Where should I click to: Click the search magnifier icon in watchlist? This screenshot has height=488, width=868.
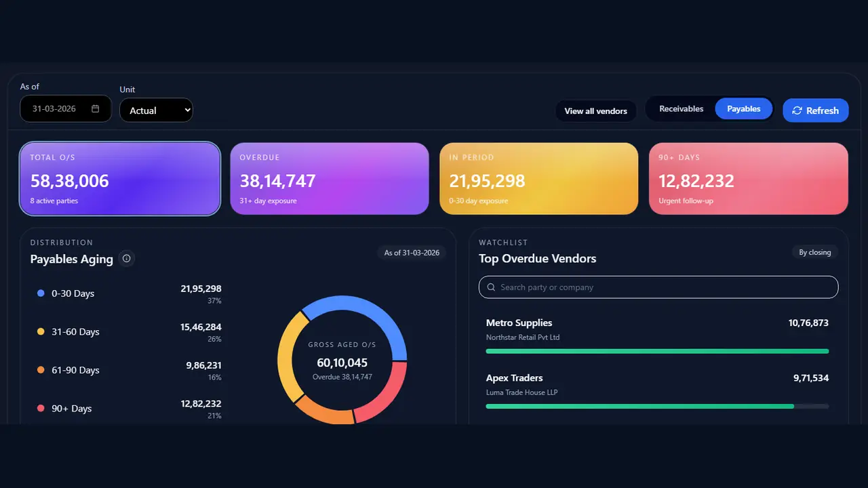point(491,287)
